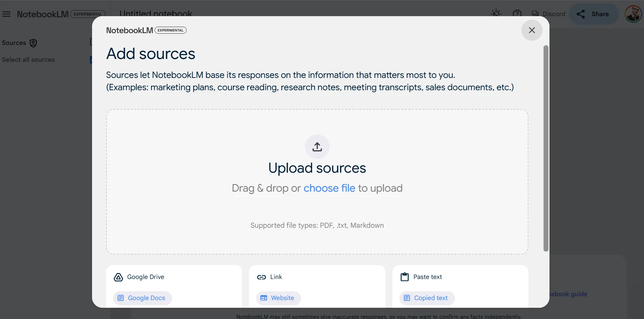Click the Upload sources drop area
644x319 pixels.
click(317, 211)
